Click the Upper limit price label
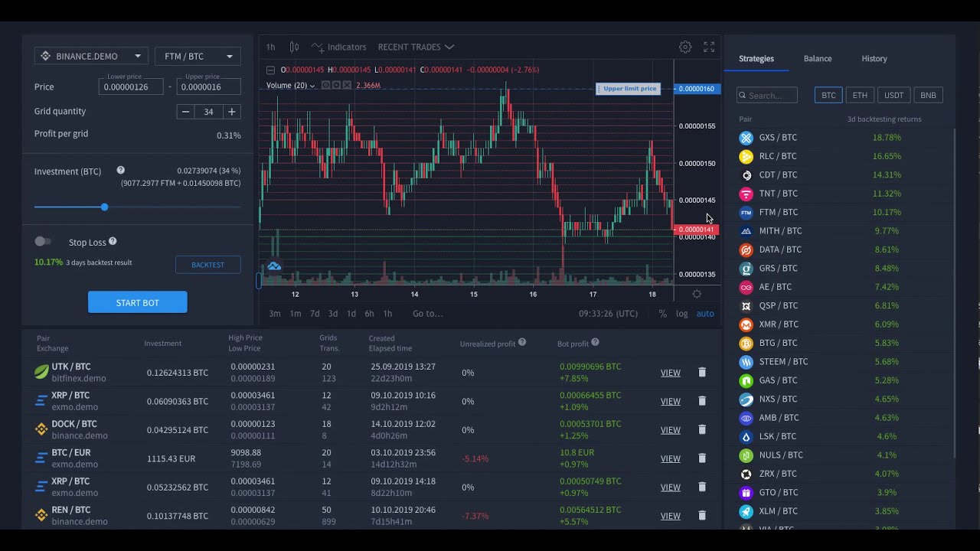The height and width of the screenshot is (551, 980). click(x=629, y=89)
